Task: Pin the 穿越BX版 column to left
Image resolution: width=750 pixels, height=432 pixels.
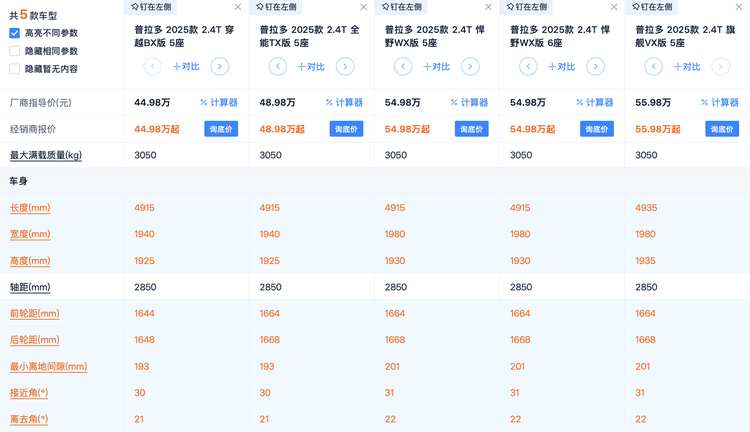Action: (151, 7)
